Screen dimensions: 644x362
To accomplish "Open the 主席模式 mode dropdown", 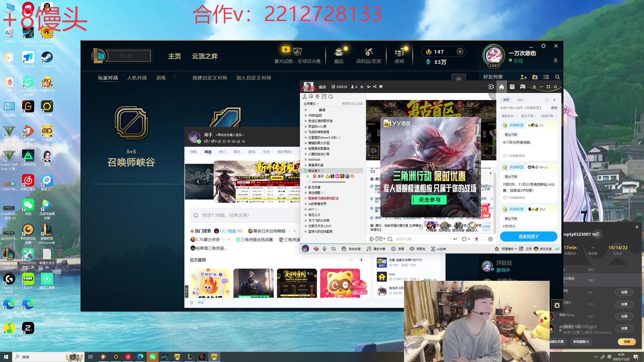I will 311,104.
